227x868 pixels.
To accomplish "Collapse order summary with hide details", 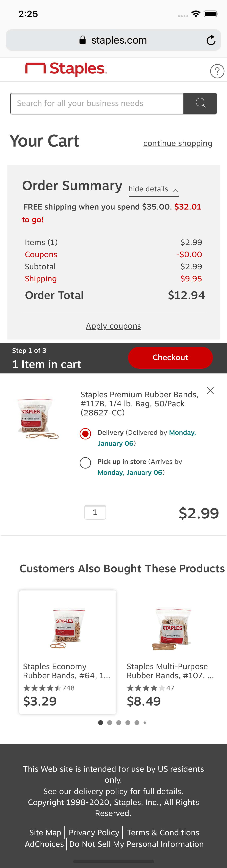I will [153, 189].
